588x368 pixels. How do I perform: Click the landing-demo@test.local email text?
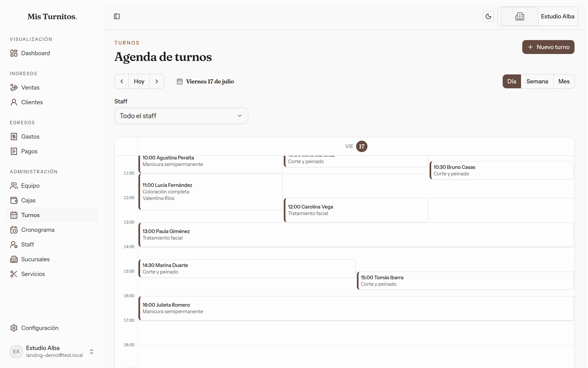[x=55, y=355]
